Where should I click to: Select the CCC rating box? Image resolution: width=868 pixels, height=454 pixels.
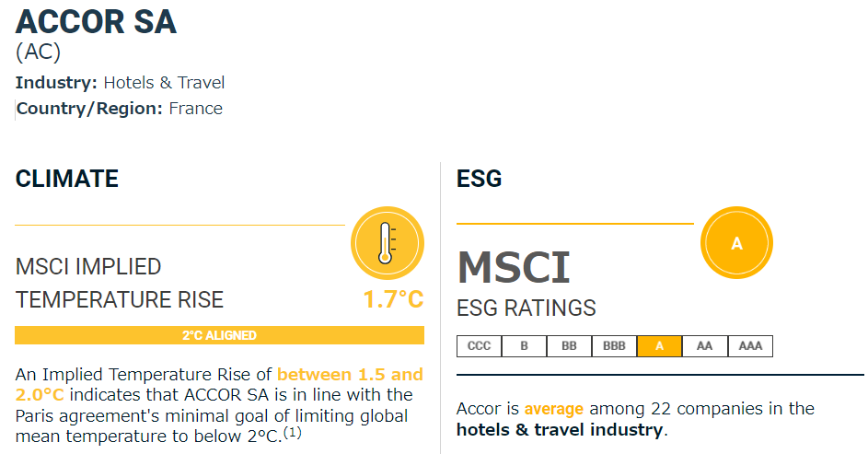(479, 346)
